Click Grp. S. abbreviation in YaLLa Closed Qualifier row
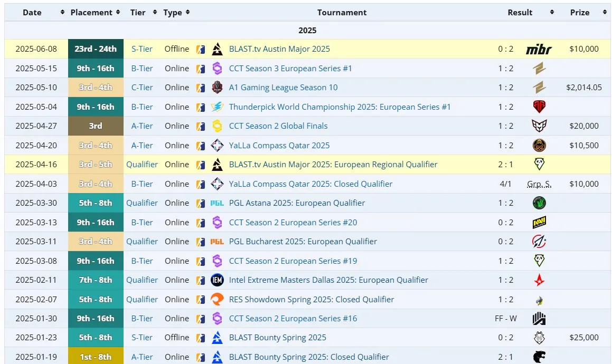612x364 pixels. pyautogui.click(x=539, y=184)
